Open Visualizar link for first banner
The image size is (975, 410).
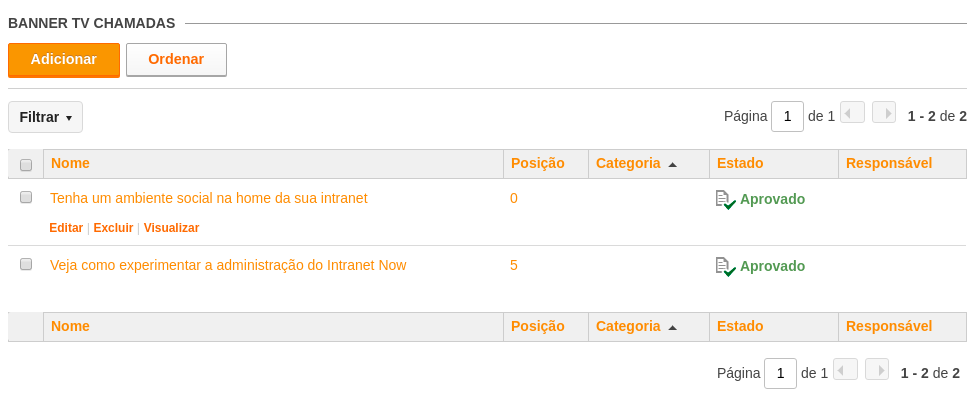172,228
